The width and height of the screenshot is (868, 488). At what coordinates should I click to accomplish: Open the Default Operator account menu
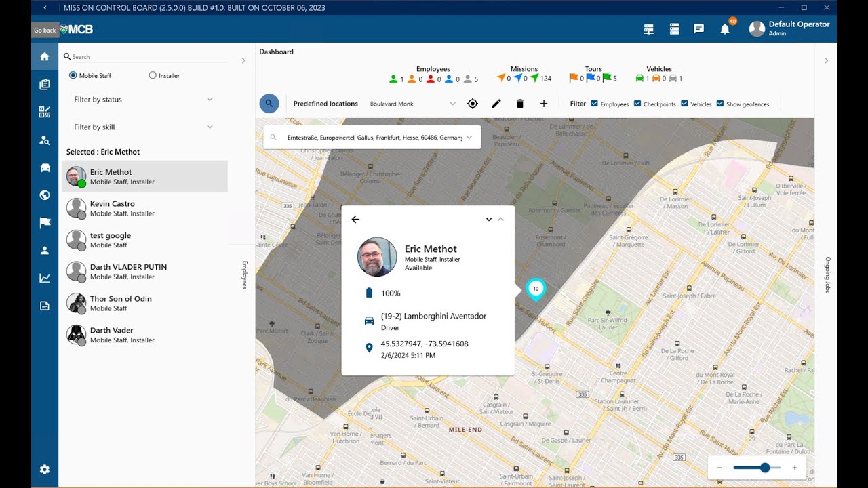[789, 28]
